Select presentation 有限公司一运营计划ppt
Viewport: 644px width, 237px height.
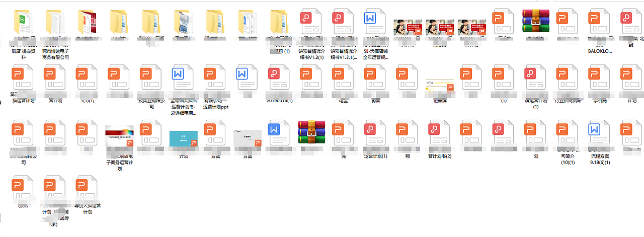pyautogui.click(x=216, y=78)
